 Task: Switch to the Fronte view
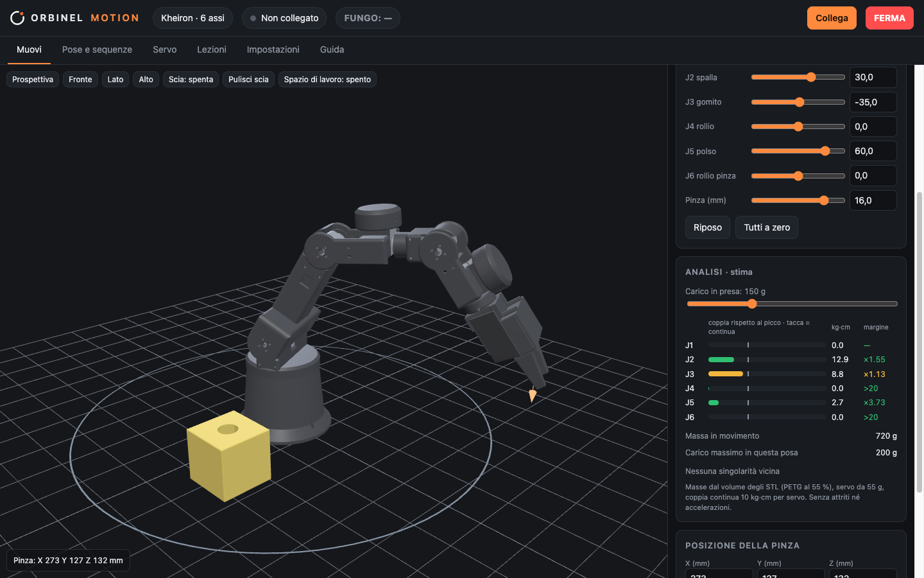coord(80,80)
